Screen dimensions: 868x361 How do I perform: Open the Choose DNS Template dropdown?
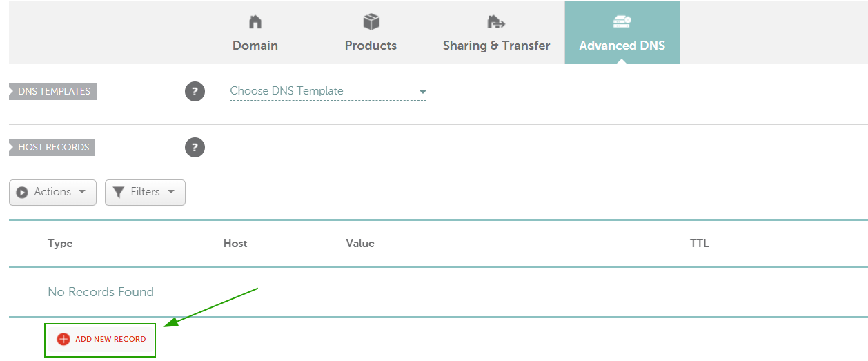(328, 91)
